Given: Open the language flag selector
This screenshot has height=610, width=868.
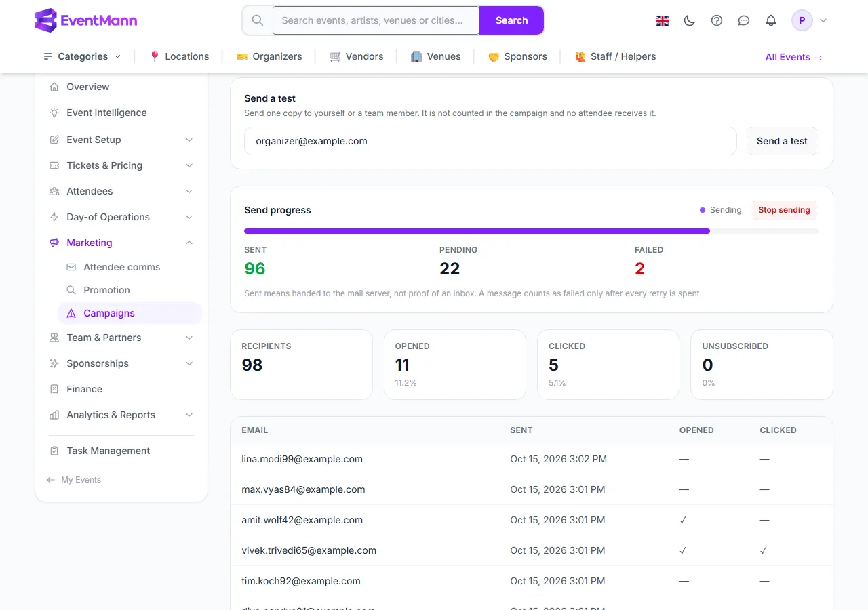Looking at the screenshot, I should click(663, 20).
